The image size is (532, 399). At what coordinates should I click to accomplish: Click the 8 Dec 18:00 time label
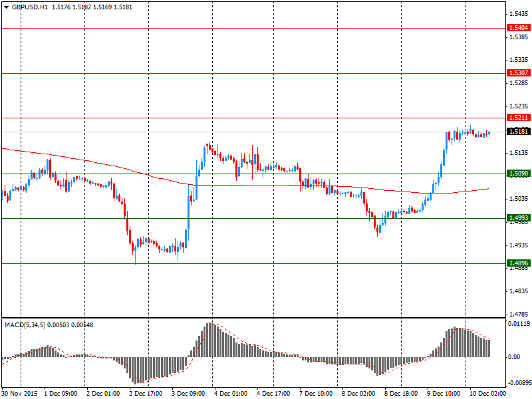point(401,394)
